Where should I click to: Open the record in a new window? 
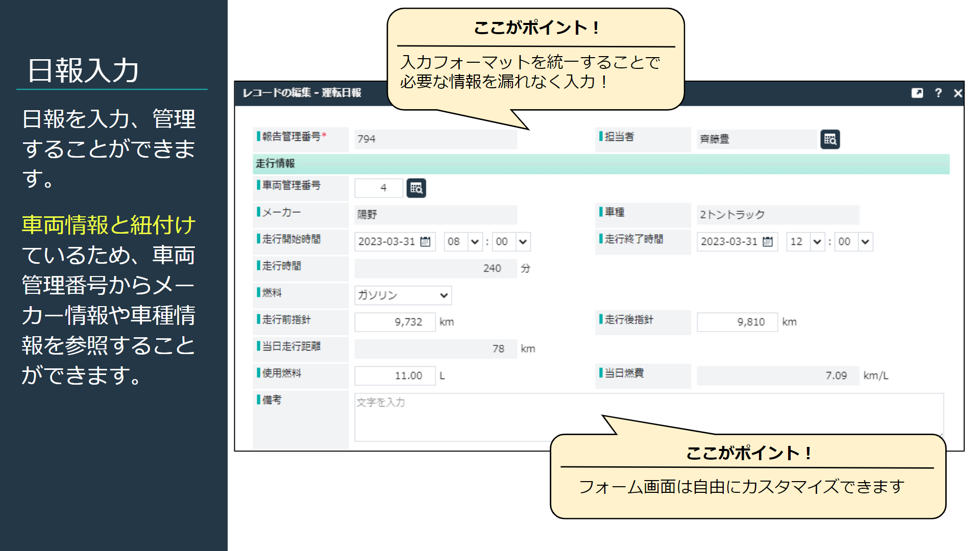tap(917, 93)
